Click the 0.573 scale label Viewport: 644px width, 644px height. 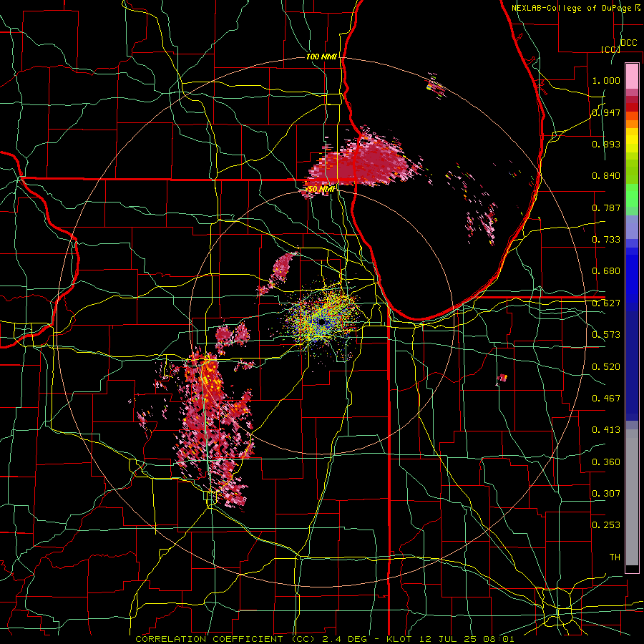pos(606,335)
